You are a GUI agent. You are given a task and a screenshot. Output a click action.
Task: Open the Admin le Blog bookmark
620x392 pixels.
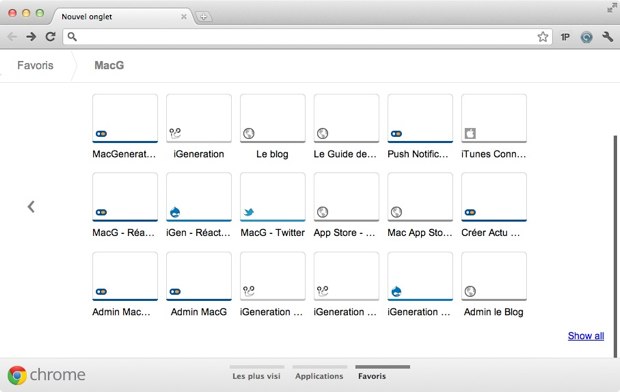[494, 284]
